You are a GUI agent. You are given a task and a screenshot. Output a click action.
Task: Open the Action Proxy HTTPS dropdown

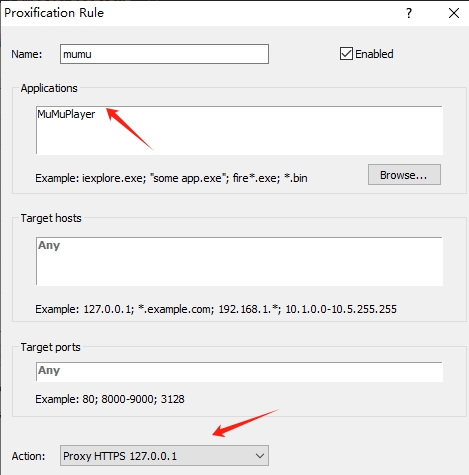click(164, 456)
